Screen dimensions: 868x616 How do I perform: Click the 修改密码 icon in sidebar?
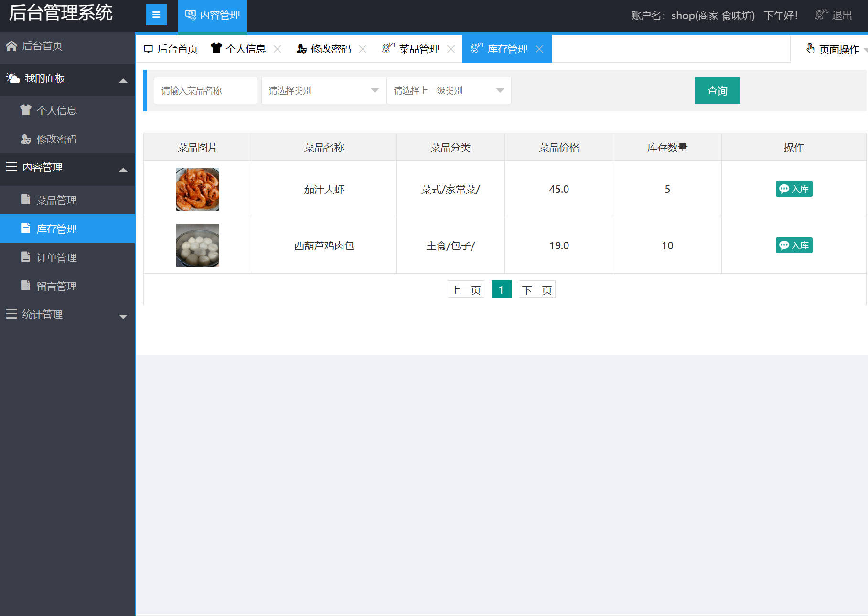click(x=25, y=139)
